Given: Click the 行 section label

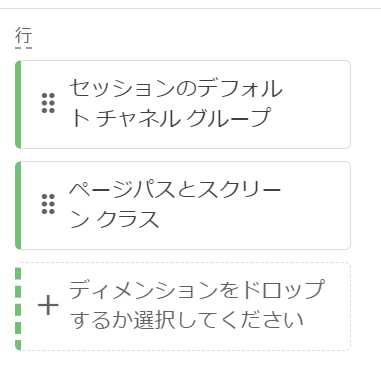Looking at the screenshot, I should tap(23, 35).
